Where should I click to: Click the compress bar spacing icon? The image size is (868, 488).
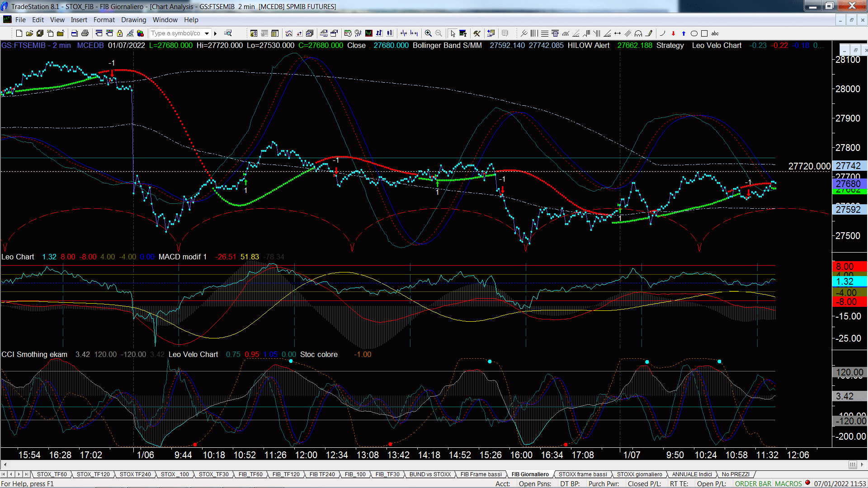[403, 33]
